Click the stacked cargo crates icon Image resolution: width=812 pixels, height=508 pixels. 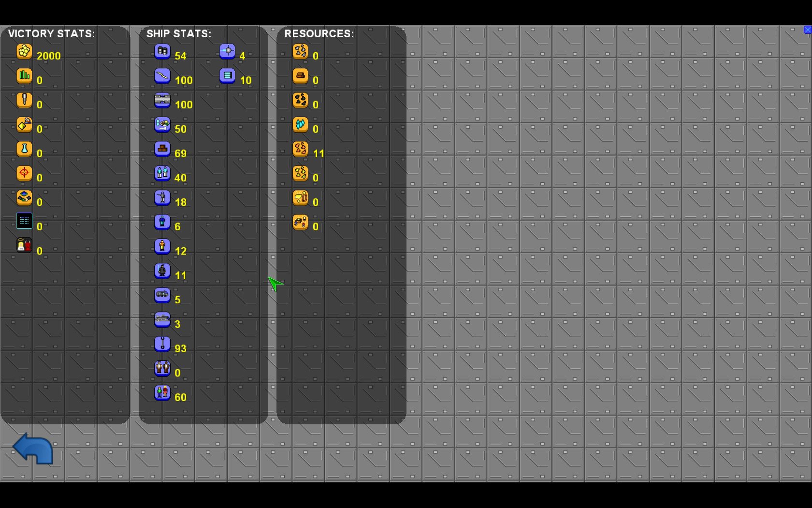tap(162, 149)
